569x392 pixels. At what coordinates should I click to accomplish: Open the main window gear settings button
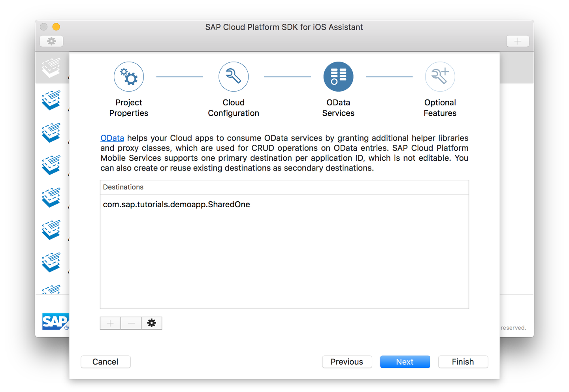point(51,41)
